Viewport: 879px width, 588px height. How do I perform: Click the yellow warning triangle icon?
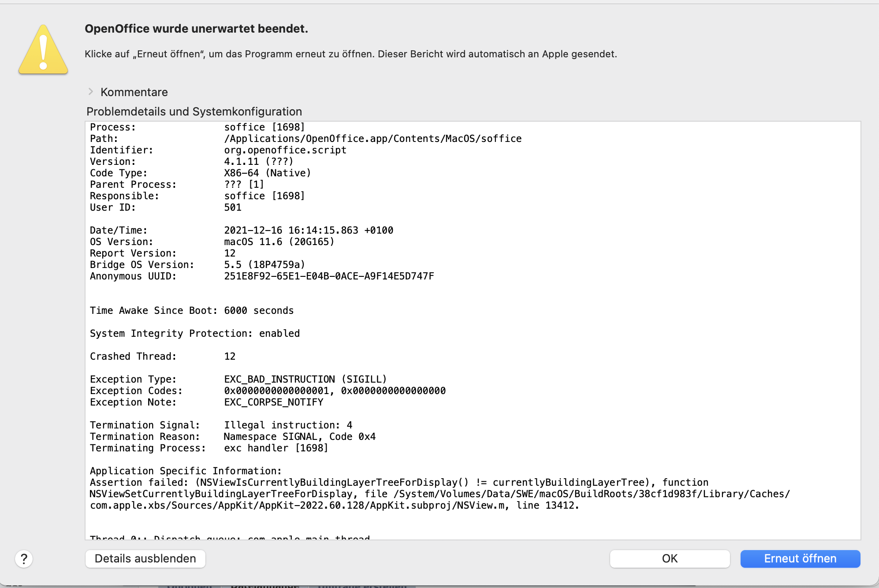coord(43,50)
